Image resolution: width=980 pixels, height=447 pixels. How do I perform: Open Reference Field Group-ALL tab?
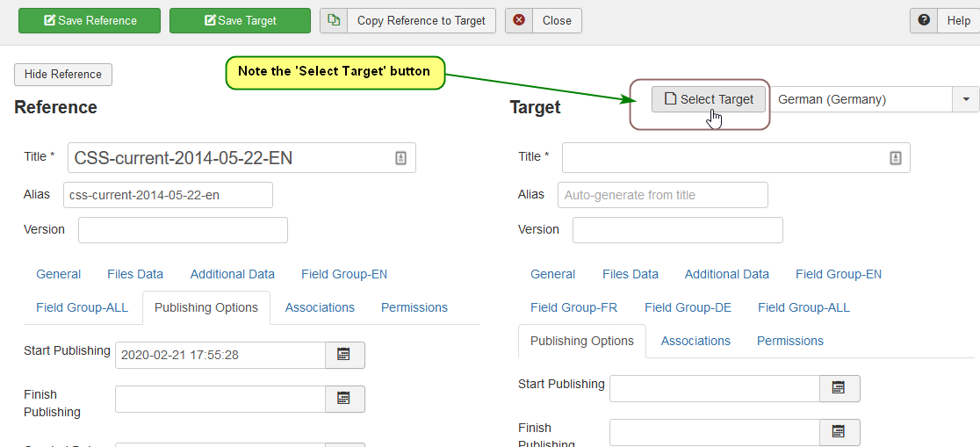click(82, 307)
